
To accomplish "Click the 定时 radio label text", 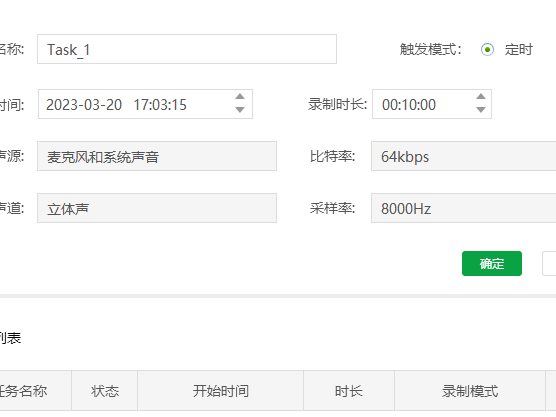I will tap(519, 49).
